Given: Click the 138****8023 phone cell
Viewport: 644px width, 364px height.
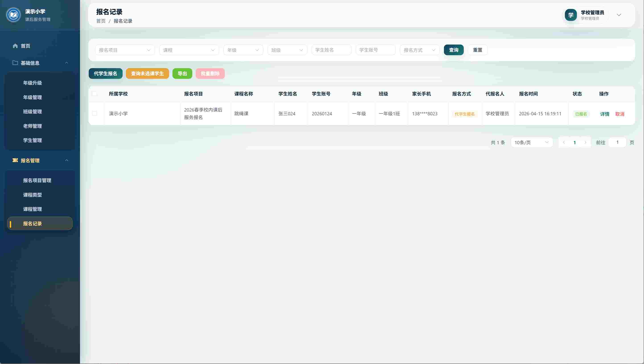Looking at the screenshot, I should coord(425,114).
